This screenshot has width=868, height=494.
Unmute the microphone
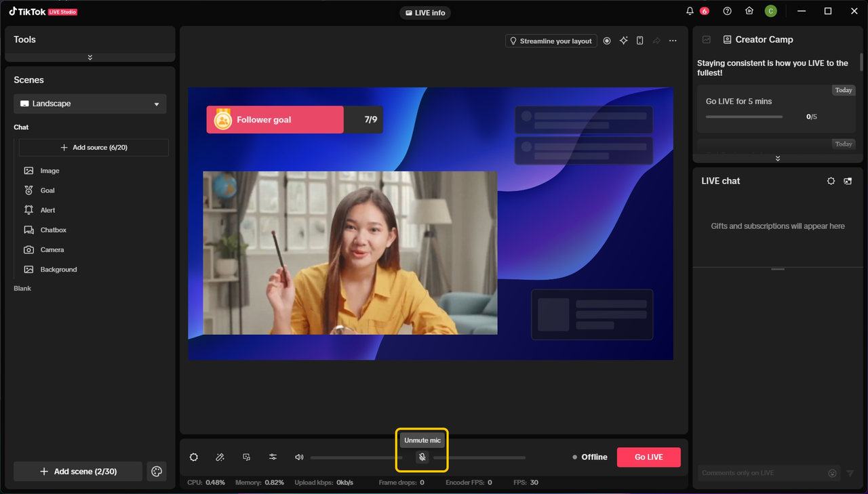click(422, 457)
